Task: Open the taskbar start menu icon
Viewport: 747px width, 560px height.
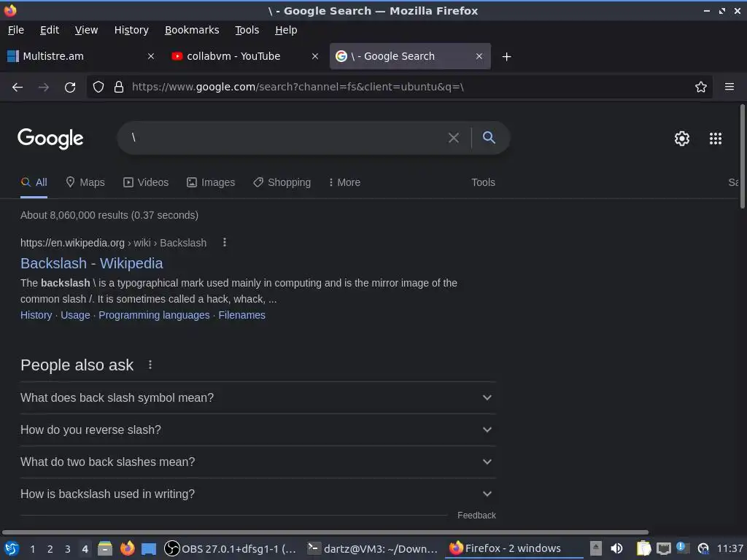Action: point(12,549)
